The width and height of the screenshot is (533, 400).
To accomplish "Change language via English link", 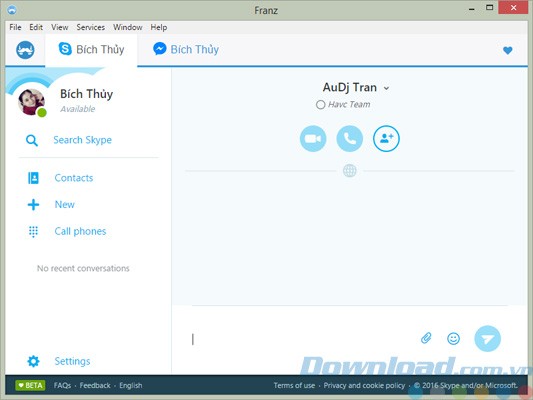I will pyautogui.click(x=131, y=385).
